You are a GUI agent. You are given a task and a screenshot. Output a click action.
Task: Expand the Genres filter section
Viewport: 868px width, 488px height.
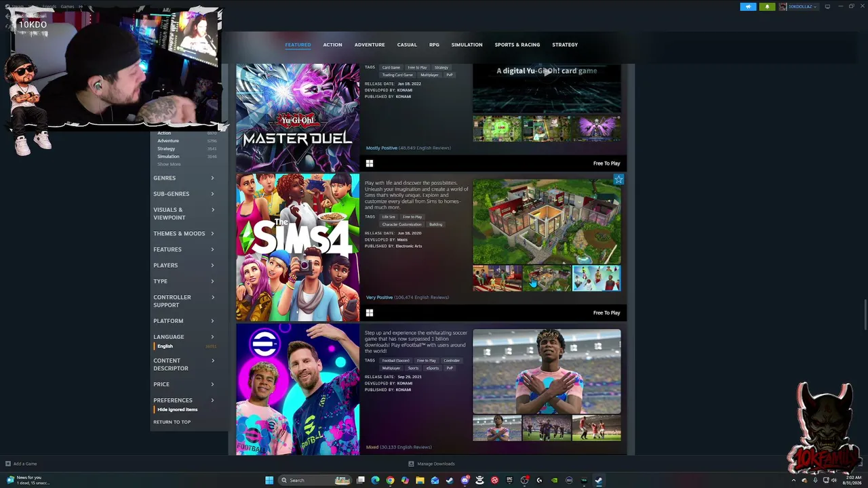[x=184, y=178]
